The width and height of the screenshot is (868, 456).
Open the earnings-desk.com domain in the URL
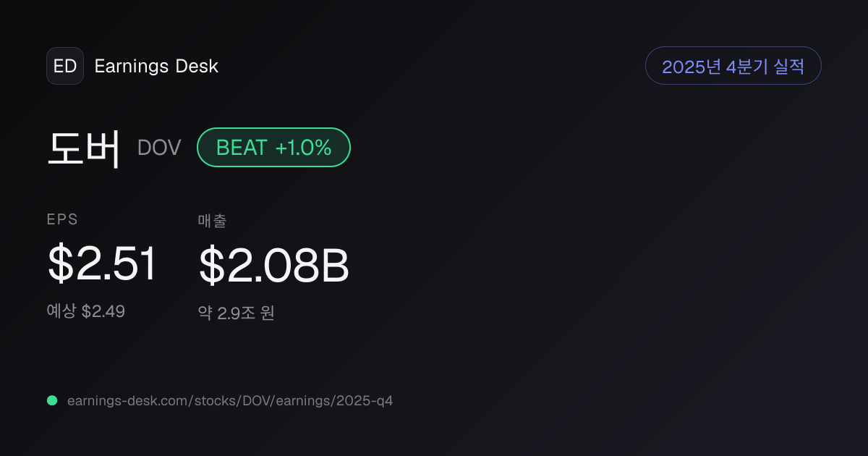[127, 400]
